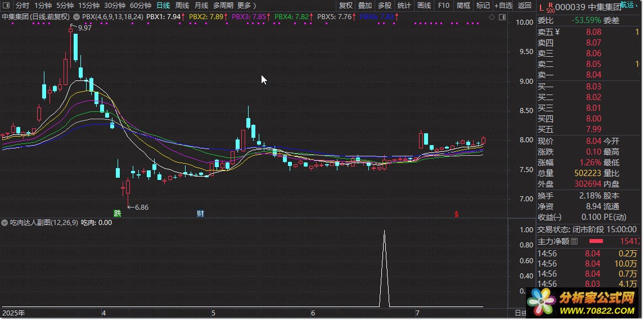Switch to 分时 intraday view

(x=22, y=5)
